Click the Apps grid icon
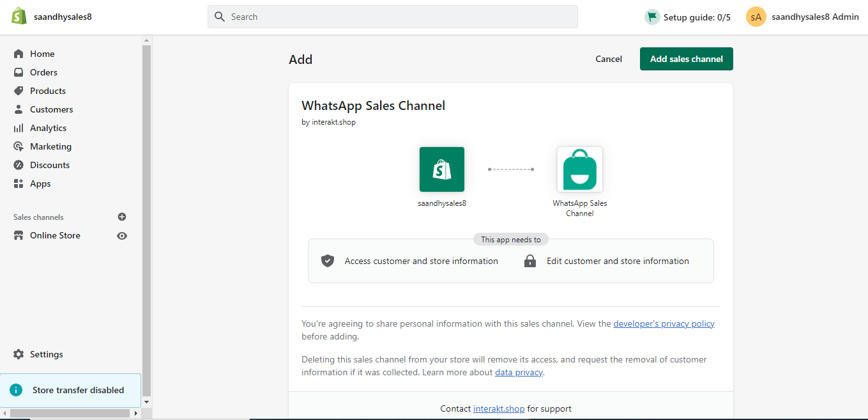The image size is (868, 420). (x=19, y=183)
